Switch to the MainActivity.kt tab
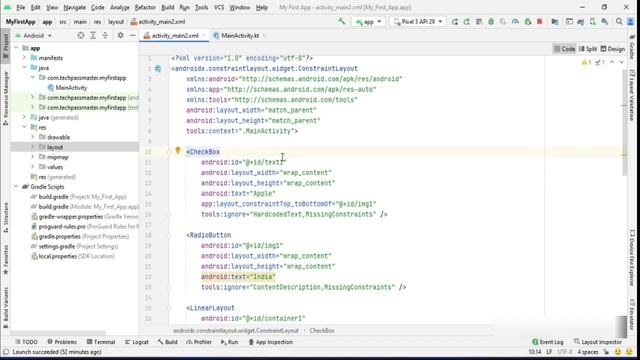 point(240,36)
